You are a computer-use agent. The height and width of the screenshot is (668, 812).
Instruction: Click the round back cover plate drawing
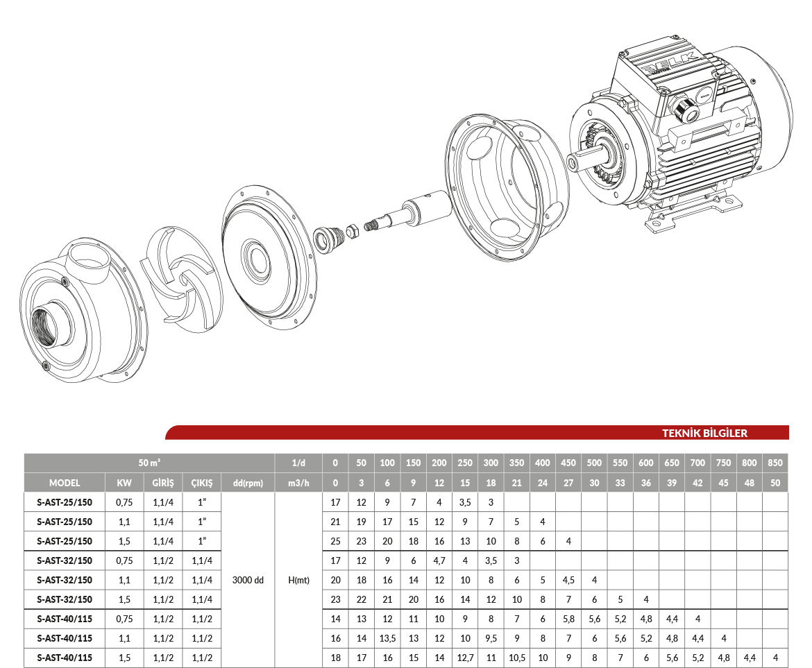click(268, 258)
